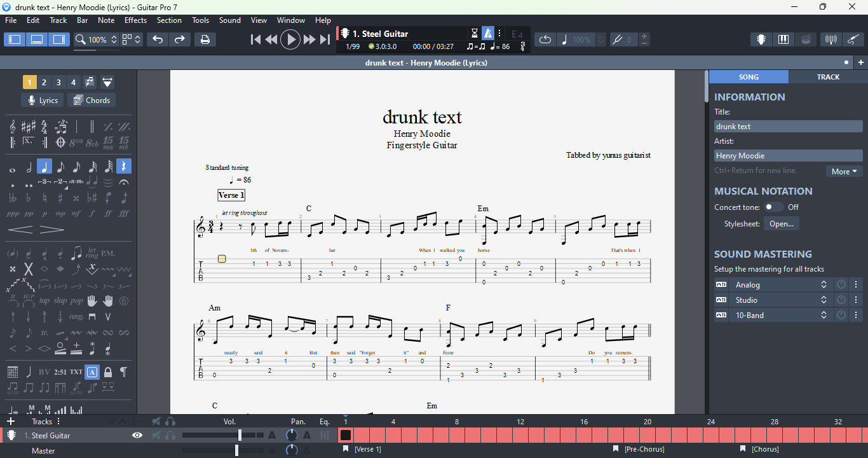Open the 10-Band equalizer dropdown

[780, 315]
